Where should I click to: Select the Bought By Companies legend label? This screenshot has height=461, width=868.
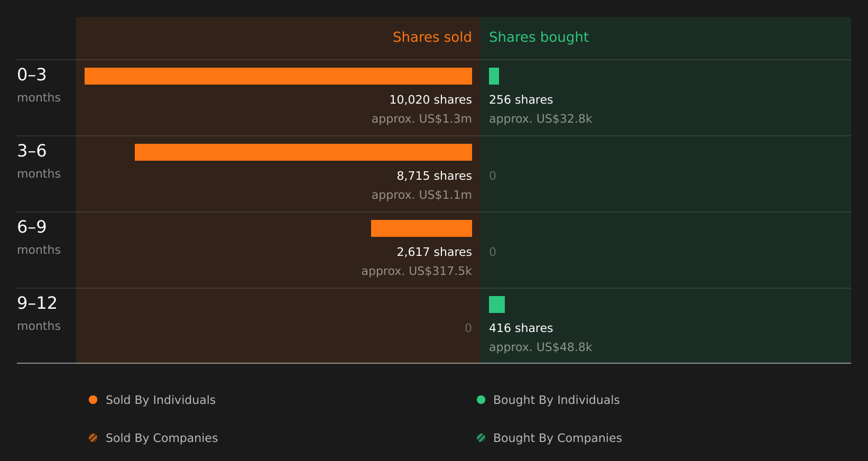(558, 438)
